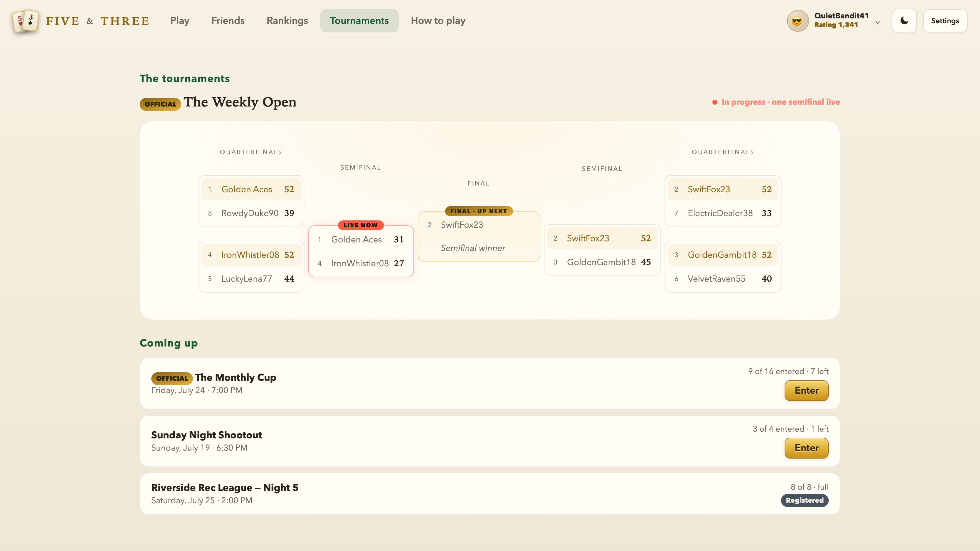Screen dimensions: 980x551
Task: Select the SwiftFox23 quarterfinal row versus ElectricDealer38
Action: pyautogui.click(x=723, y=189)
